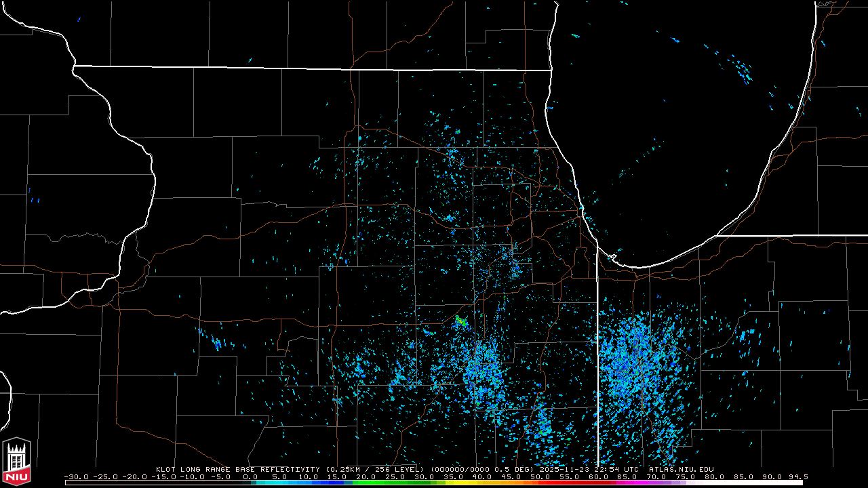Click the NIU castle logo

pyautogui.click(x=16, y=462)
